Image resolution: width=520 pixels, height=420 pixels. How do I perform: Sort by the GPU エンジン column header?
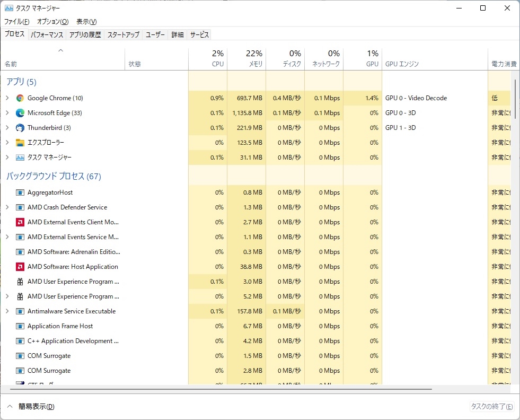coord(435,59)
